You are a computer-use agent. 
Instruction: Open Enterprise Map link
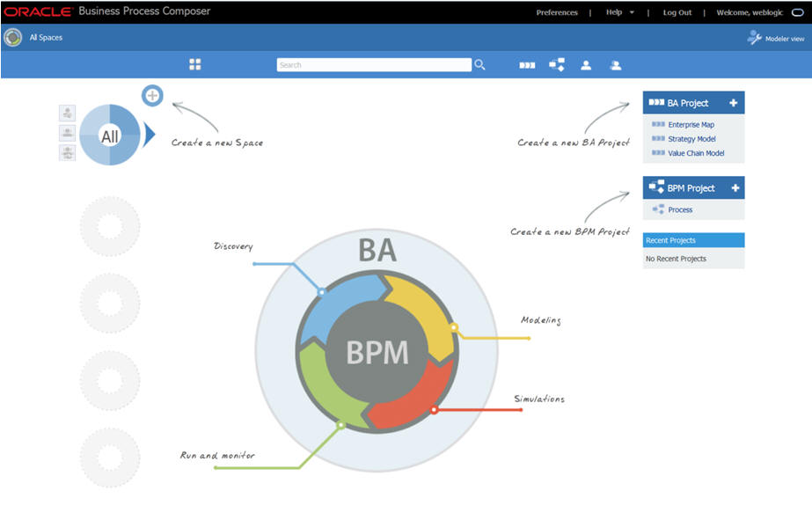click(691, 125)
